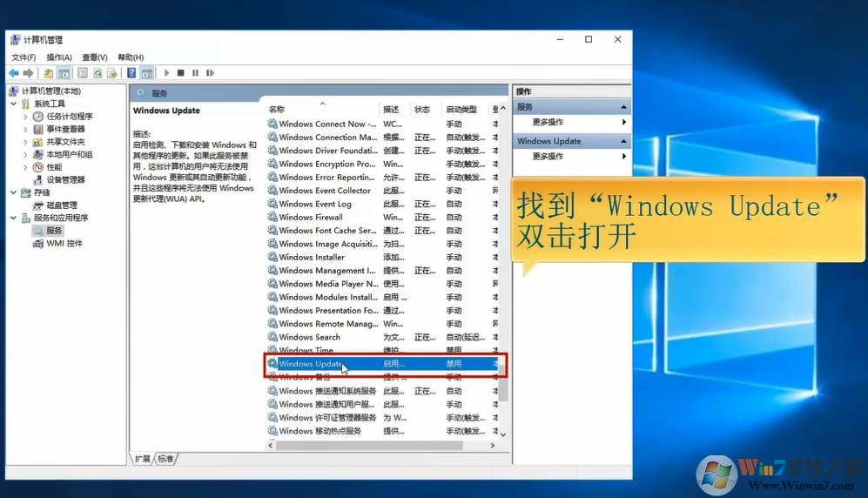Click the services list scroll-down arrow

pos(502,435)
